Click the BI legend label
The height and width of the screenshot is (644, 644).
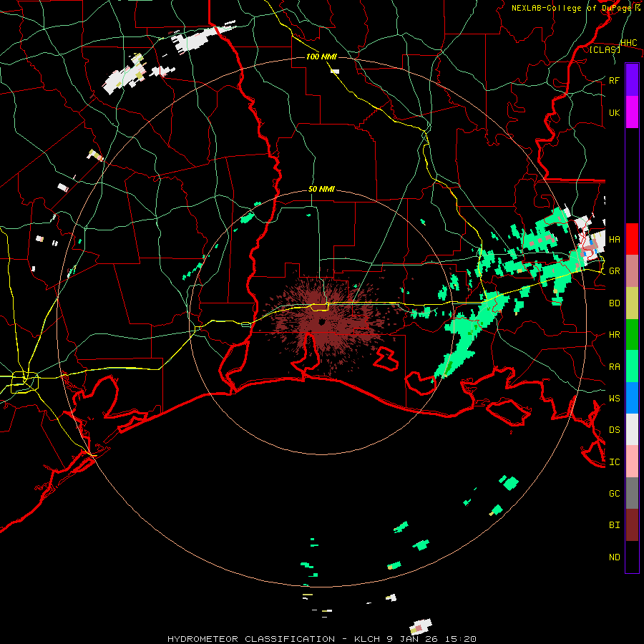click(614, 525)
